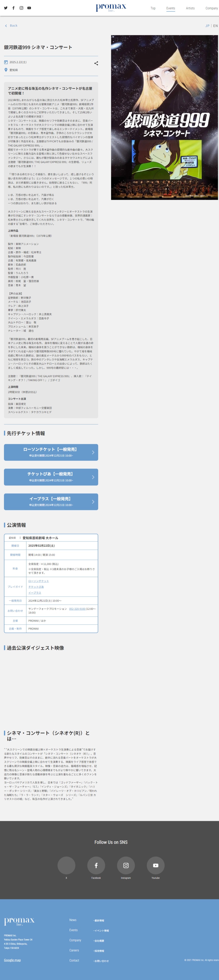The width and height of the screenshot is (219, 980).
Task: Open the Contact footer link
Action: (74, 961)
